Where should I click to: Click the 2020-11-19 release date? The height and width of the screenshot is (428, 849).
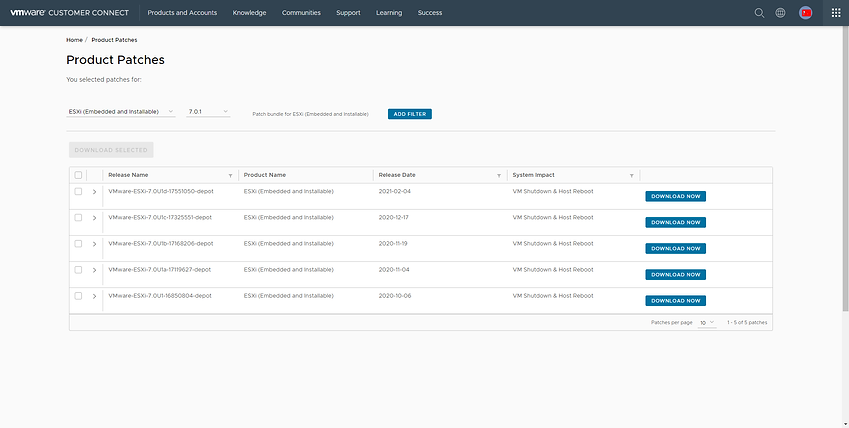[x=393, y=244]
